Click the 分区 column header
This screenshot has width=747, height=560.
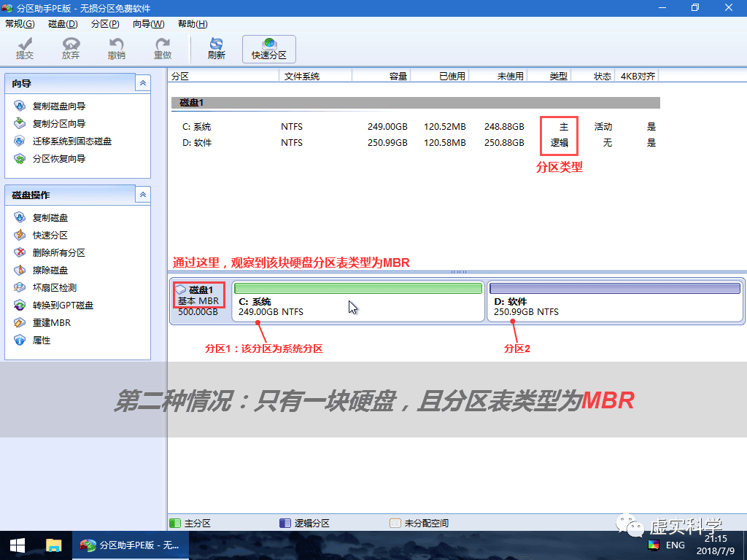(223, 76)
